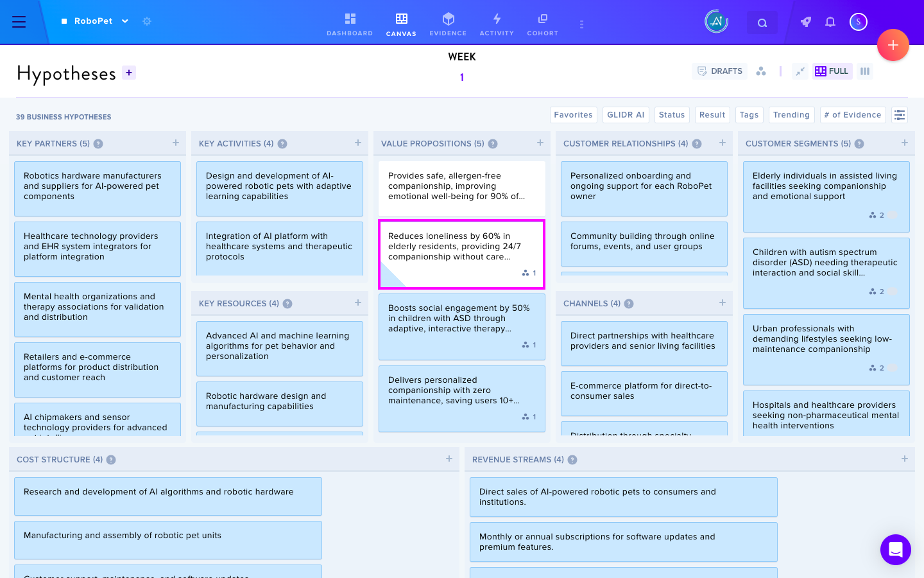
Task: Open the chat support bubble icon
Action: tap(896, 550)
